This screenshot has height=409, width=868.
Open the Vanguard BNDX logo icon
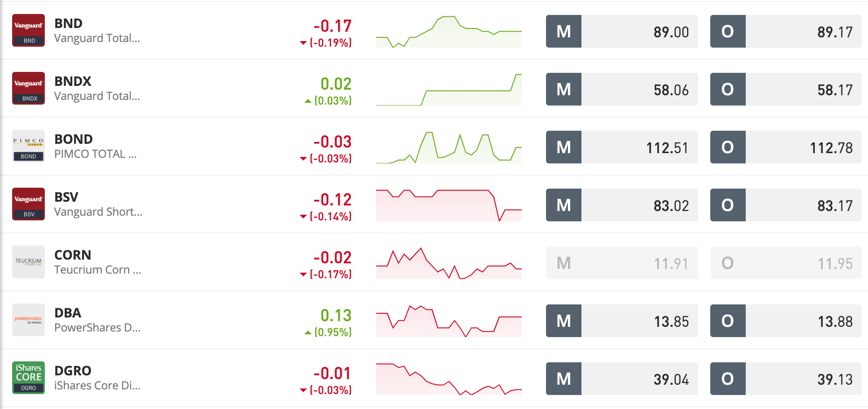coord(28,88)
